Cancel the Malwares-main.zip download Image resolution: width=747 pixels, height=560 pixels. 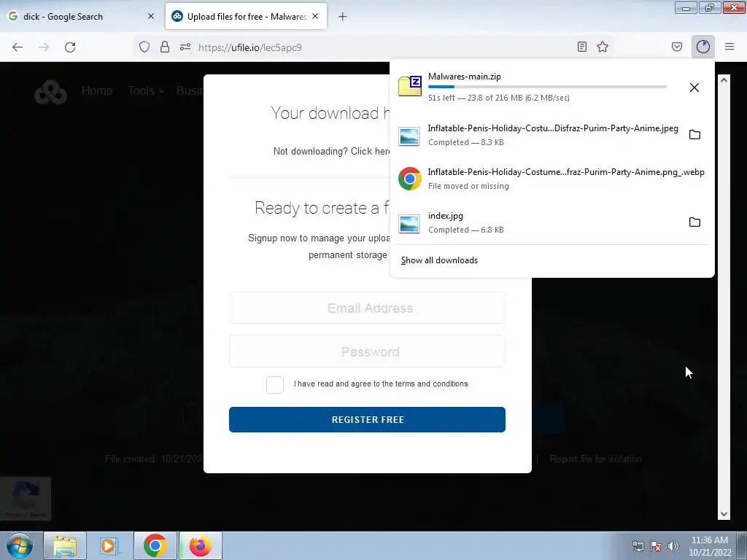(x=694, y=87)
